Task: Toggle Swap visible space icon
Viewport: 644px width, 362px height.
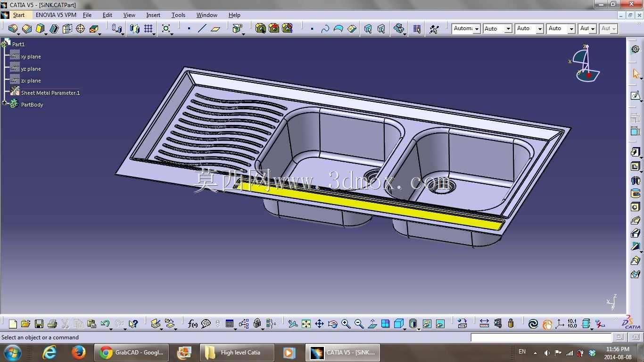Action: point(440,324)
